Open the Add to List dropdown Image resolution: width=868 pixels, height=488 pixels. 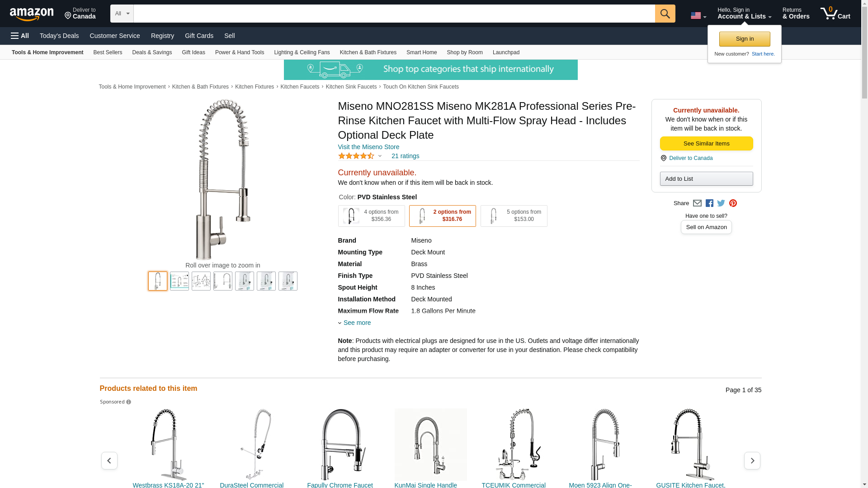pos(706,179)
